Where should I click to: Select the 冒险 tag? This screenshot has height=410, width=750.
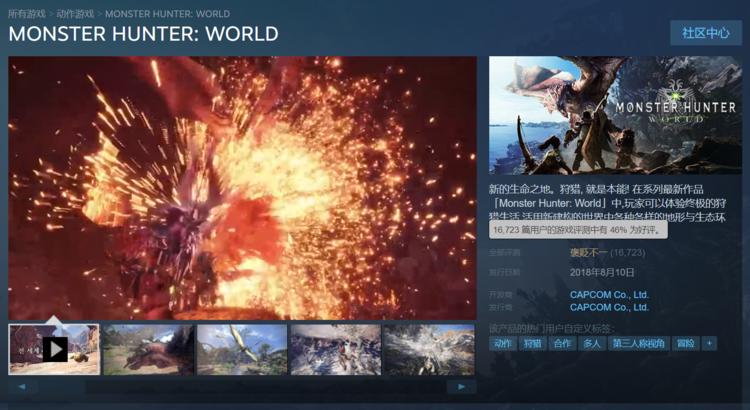(685, 344)
